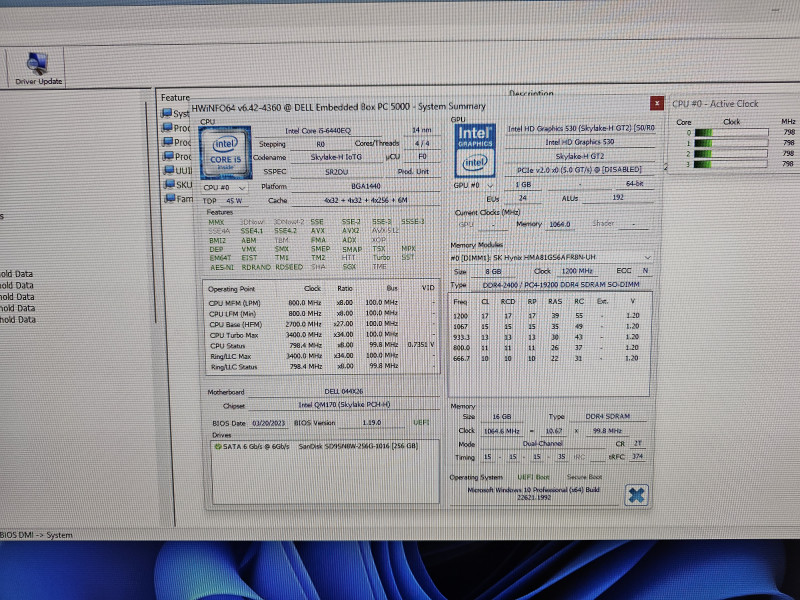Click the DELL 044X26 motherboard value
Viewport: 800px width, 600px height.
[343, 392]
